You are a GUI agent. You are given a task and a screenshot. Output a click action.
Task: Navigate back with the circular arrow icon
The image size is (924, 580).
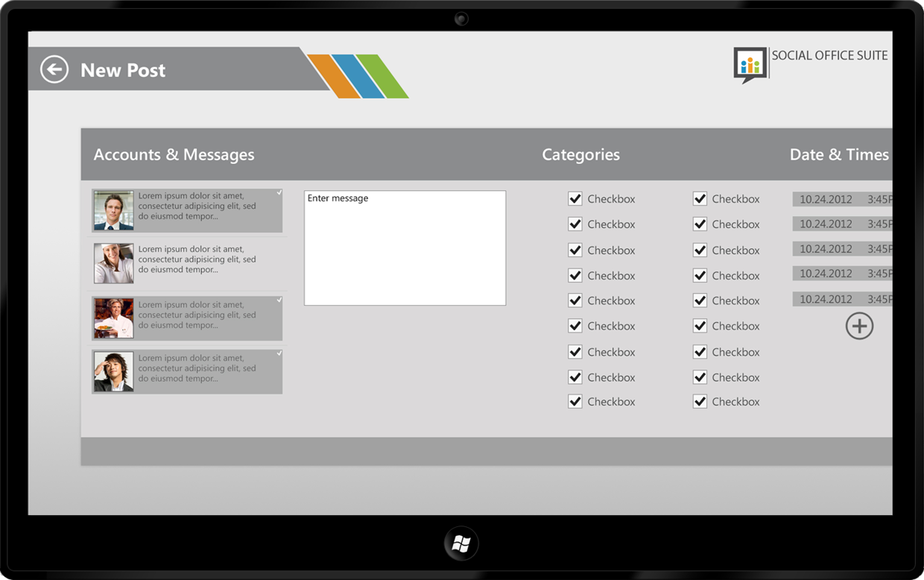click(53, 69)
